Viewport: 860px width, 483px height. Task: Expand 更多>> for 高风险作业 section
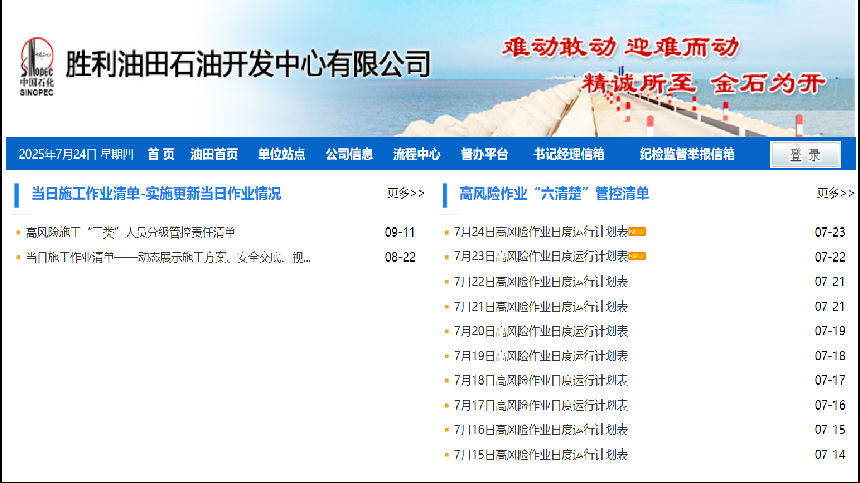(835, 193)
